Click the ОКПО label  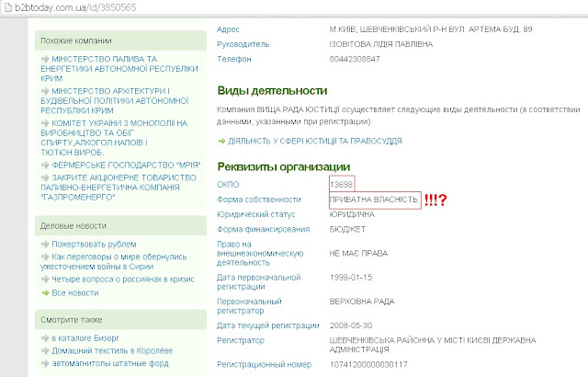pos(228,185)
